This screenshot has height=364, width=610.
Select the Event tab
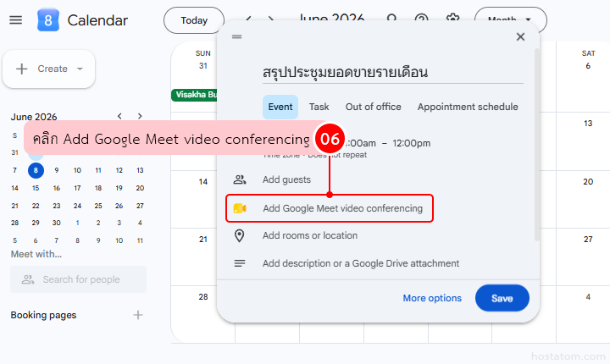(280, 107)
